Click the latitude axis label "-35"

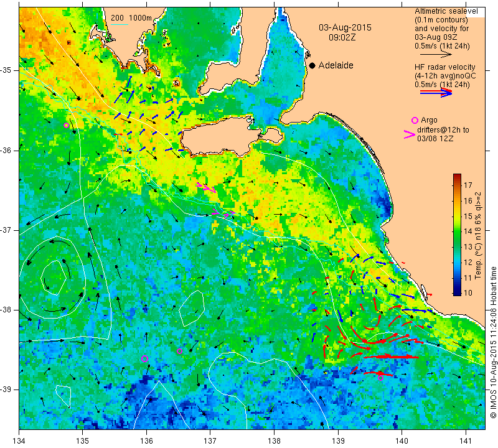pos(6,70)
